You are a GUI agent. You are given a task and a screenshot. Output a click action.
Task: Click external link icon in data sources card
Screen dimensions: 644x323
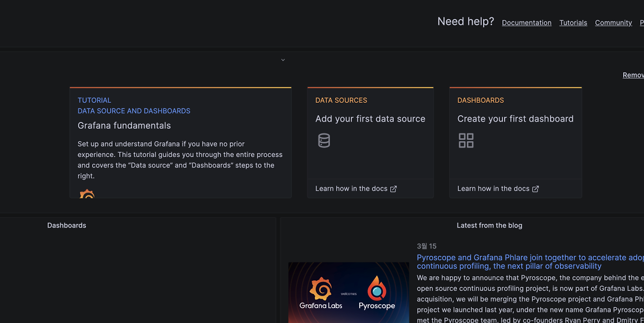pos(393,189)
